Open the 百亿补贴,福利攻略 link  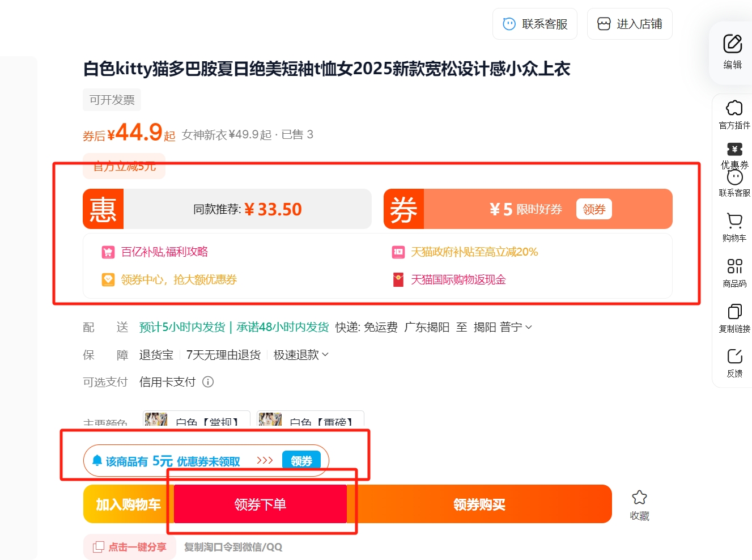[x=164, y=252]
